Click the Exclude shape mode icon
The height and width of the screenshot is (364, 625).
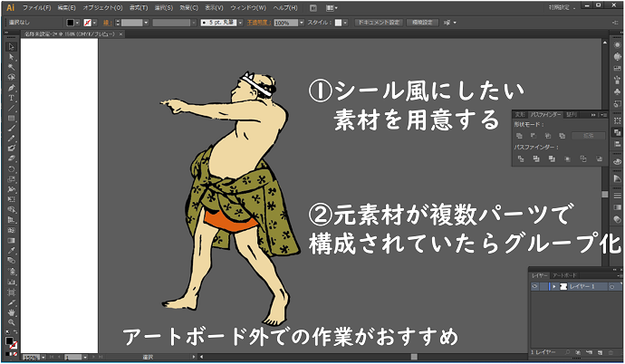point(562,136)
